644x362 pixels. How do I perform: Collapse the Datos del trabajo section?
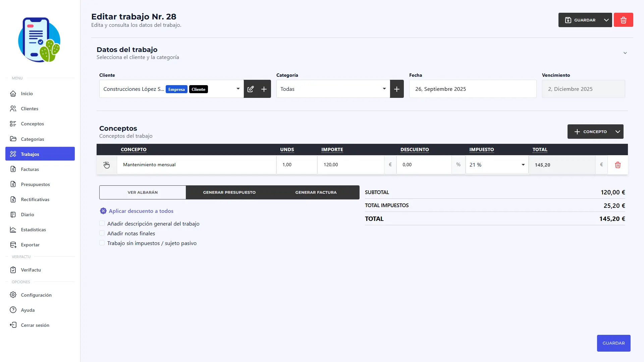click(625, 53)
